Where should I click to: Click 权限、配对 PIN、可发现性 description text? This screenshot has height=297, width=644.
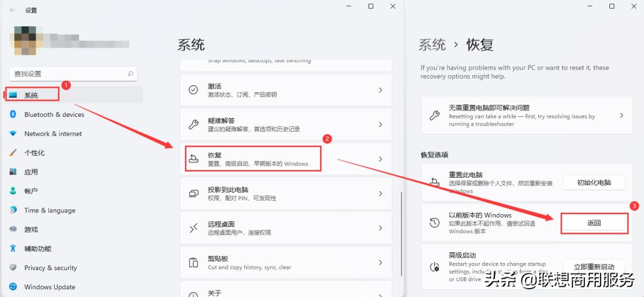[x=242, y=198]
